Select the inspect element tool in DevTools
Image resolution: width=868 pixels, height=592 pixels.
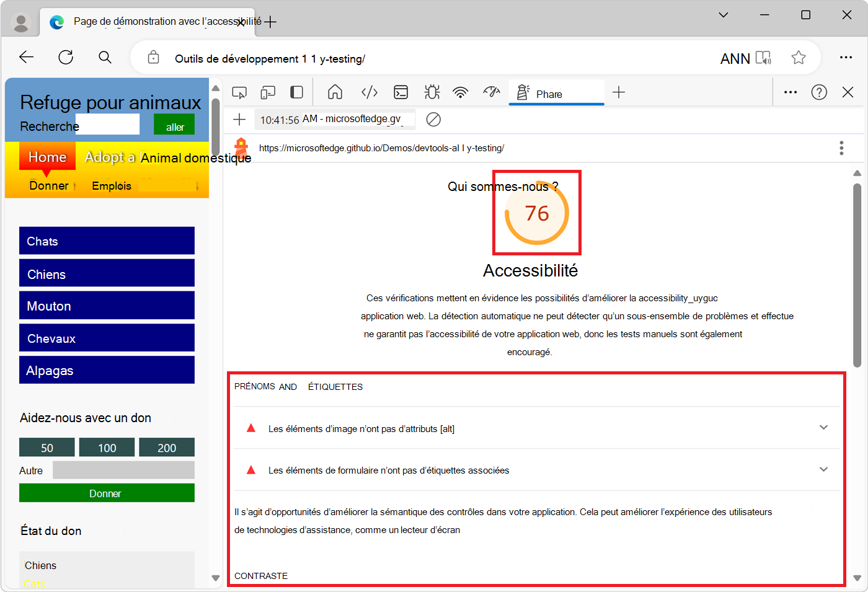[239, 91]
